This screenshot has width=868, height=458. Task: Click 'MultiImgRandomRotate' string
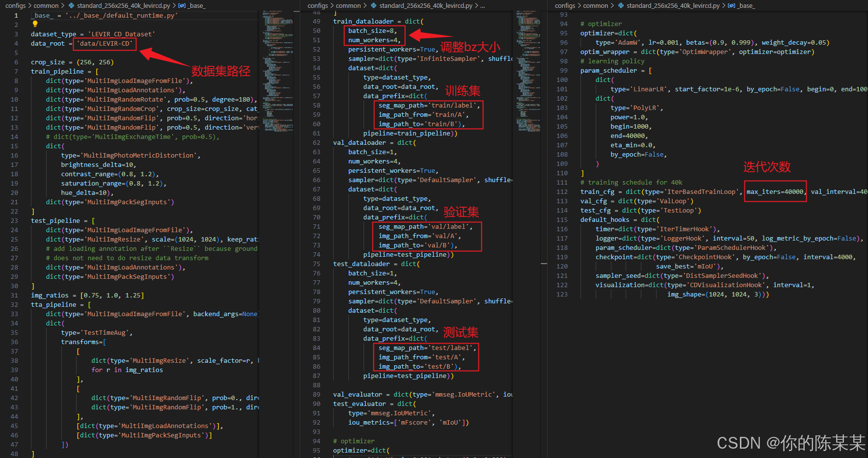point(126,100)
